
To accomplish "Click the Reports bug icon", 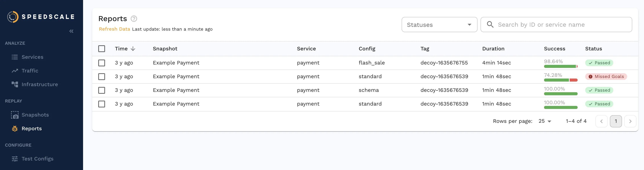I will pos(15,129).
